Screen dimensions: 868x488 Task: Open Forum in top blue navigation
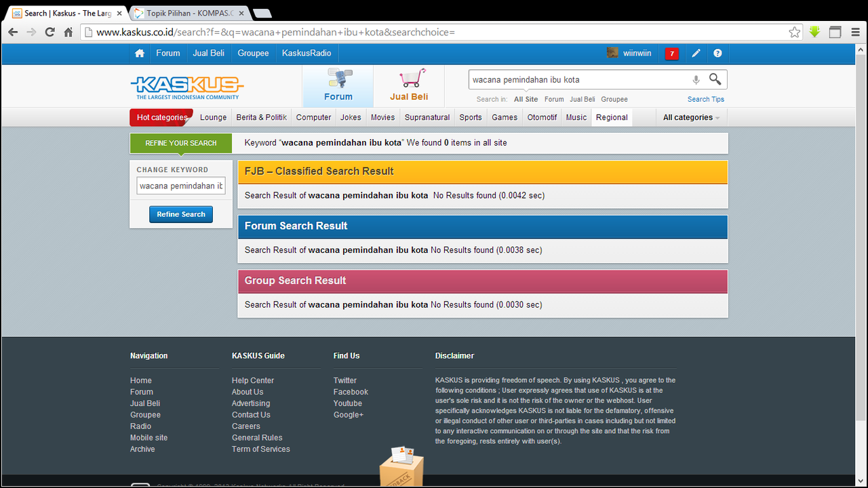pos(168,53)
